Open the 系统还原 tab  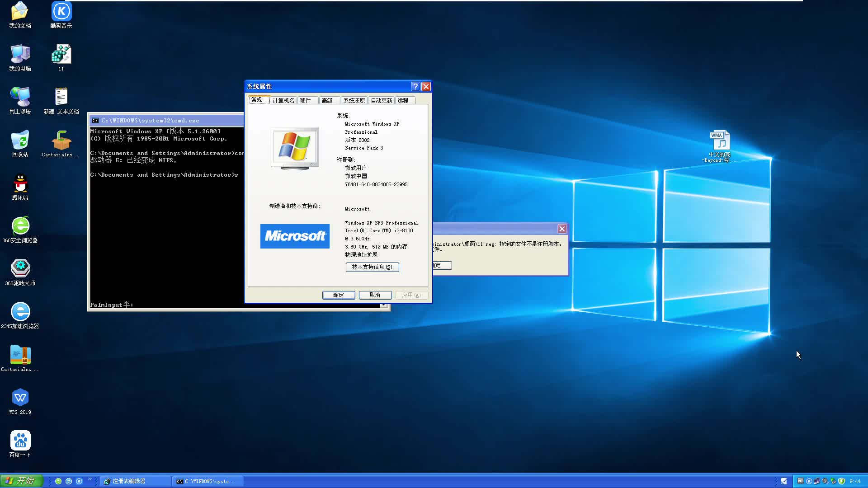click(x=354, y=100)
